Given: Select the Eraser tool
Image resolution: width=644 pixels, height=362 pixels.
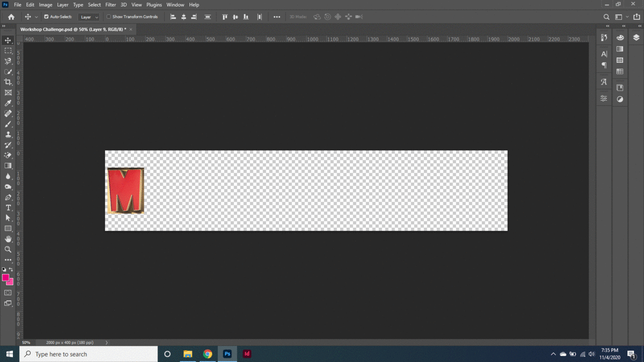Looking at the screenshot, I should click(8, 156).
